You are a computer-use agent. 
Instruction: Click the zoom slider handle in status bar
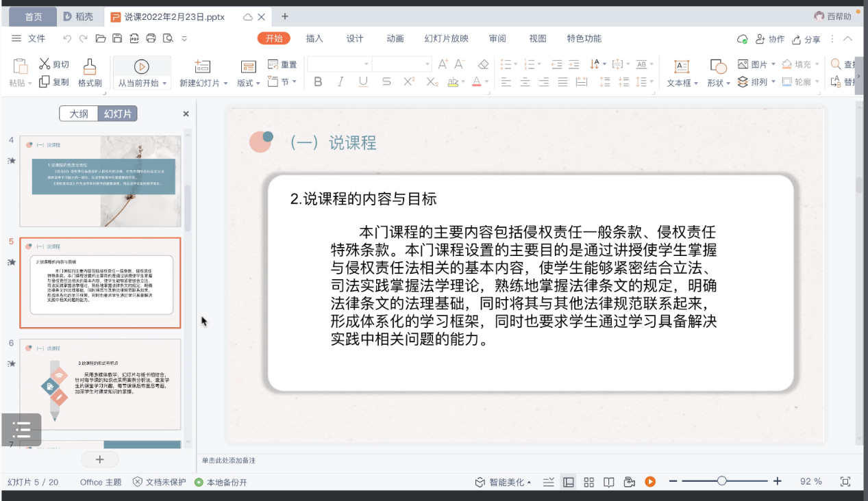pyautogui.click(x=721, y=482)
